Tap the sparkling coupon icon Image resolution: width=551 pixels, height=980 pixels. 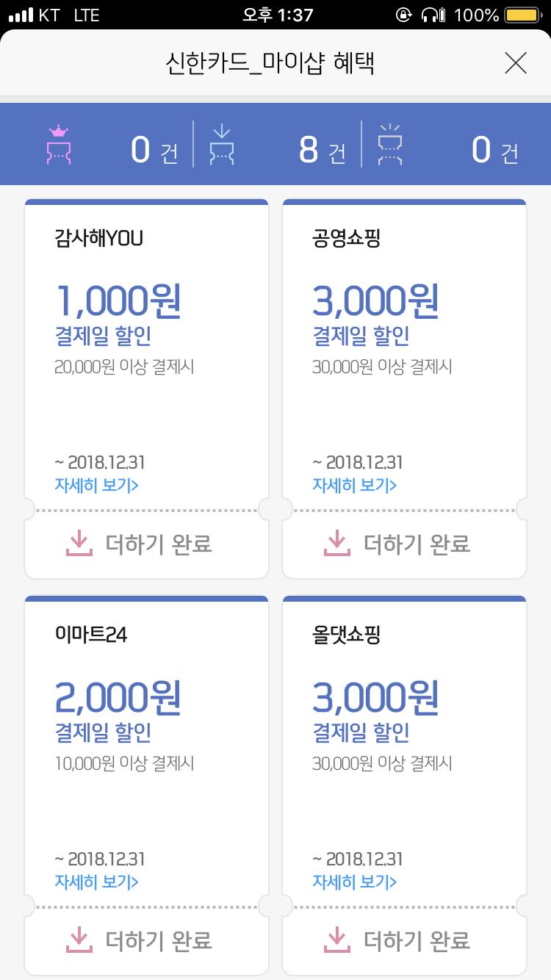tap(389, 145)
